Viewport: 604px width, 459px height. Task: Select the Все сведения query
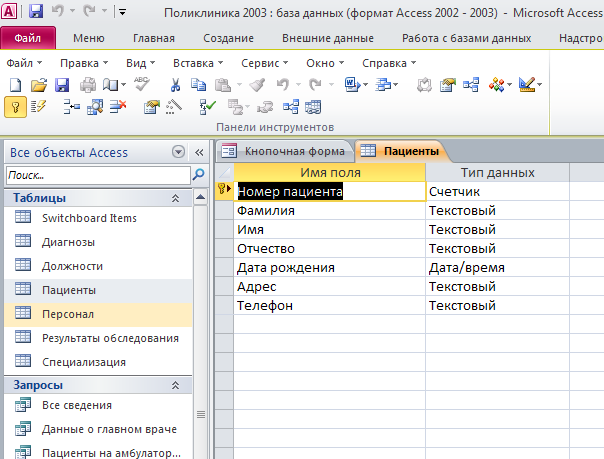click(98, 405)
